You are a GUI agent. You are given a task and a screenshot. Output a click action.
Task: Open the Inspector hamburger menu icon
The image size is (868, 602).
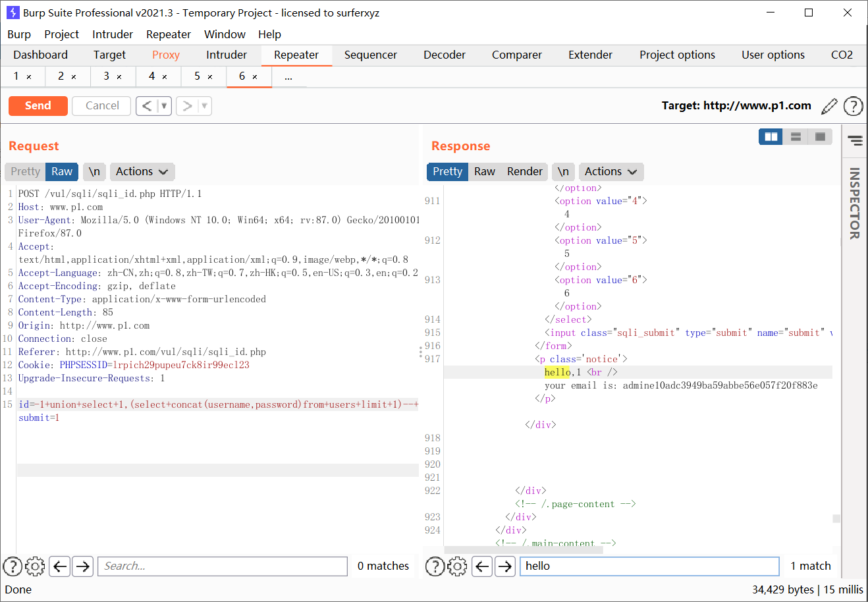coord(855,140)
